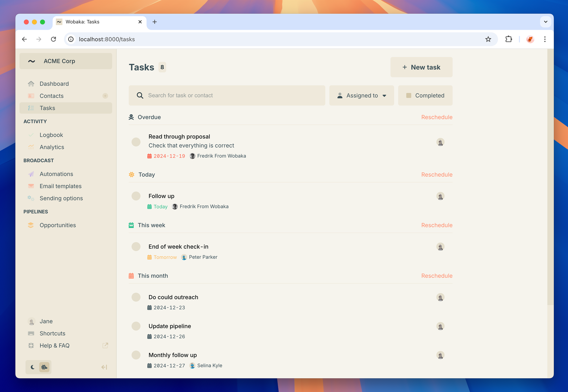Open Logbook in sidebar
Screen dimensions: 568x392
click(x=66, y=135)
